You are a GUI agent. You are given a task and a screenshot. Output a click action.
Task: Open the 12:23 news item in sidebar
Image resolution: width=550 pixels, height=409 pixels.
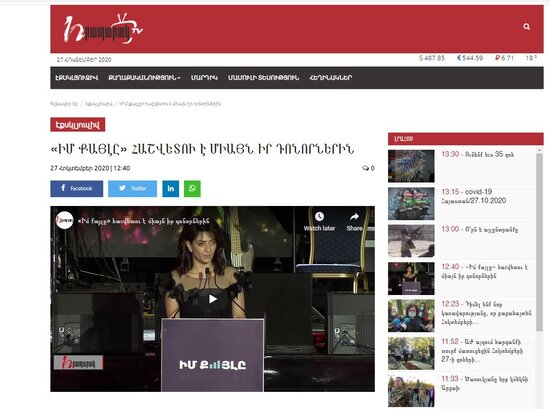pyautogui.click(x=486, y=313)
